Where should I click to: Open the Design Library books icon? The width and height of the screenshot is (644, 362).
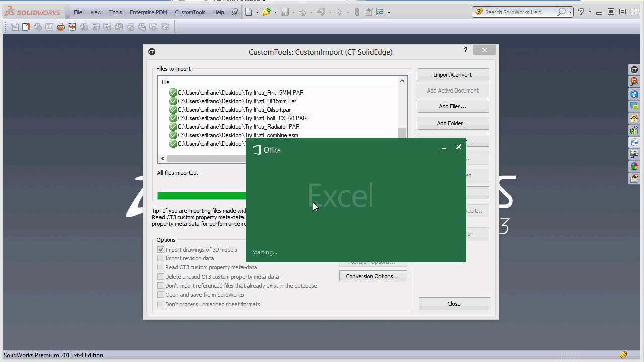click(x=634, y=131)
